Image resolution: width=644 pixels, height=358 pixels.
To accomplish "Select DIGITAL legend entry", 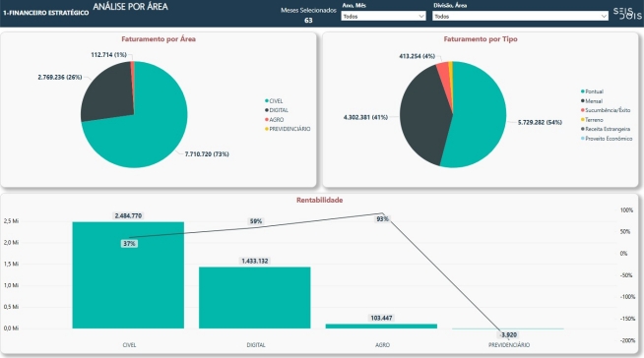I will 277,110.
